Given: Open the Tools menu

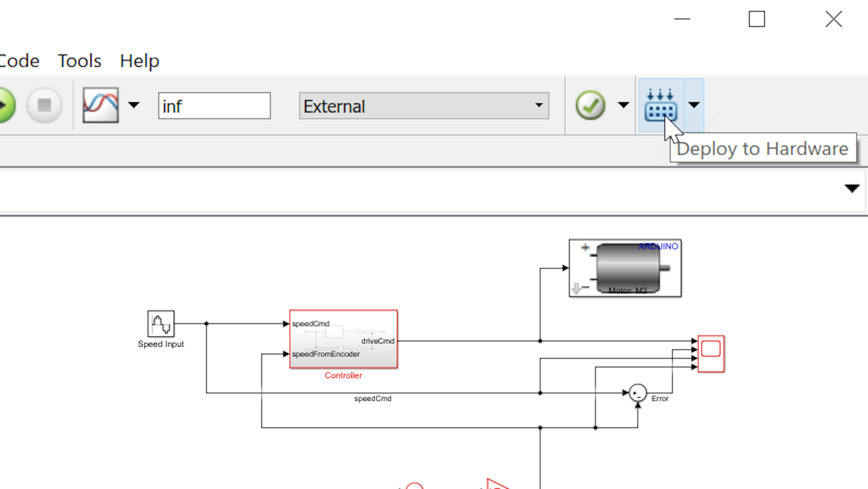Looking at the screenshot, I should coord(80,61).
